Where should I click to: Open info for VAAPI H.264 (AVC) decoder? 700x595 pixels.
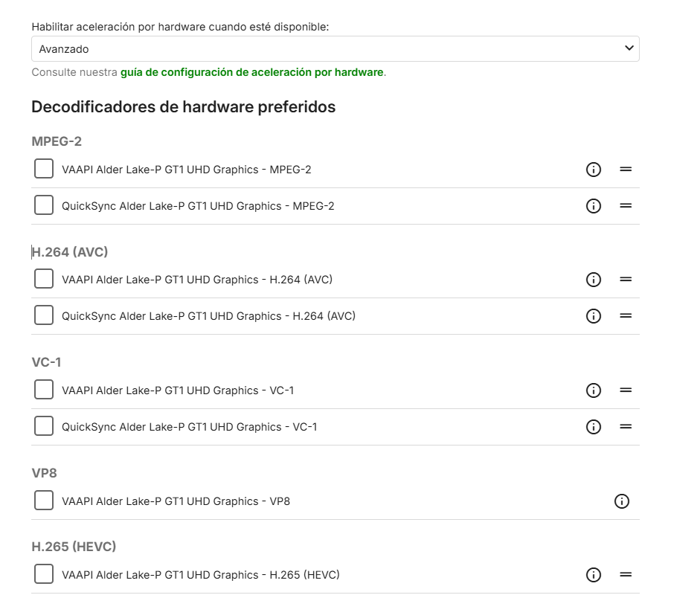pyautogui.click(x=593, y=279)
